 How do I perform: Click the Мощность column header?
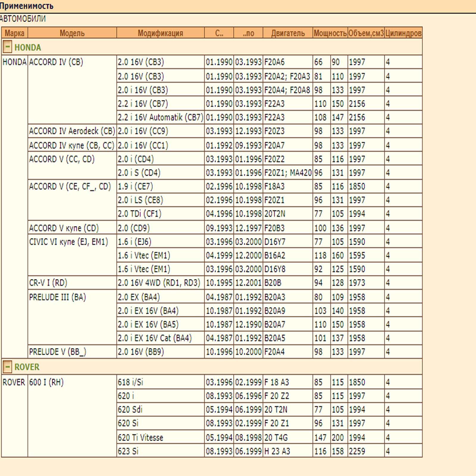coord(330,33)
